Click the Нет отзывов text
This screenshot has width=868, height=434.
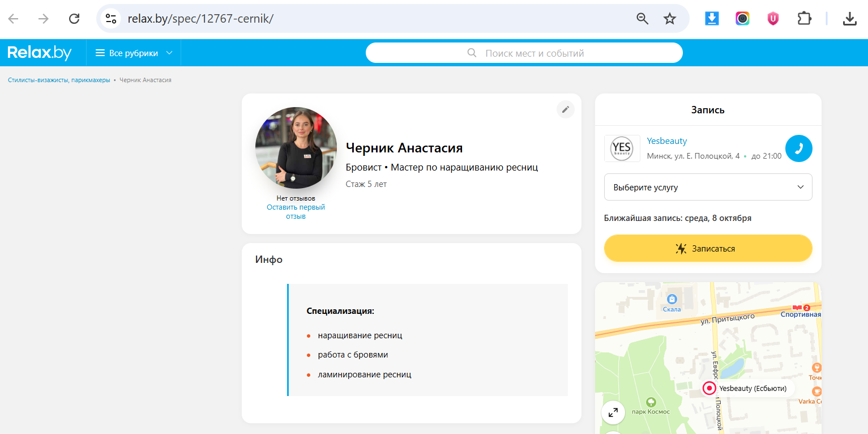(296, 198)
